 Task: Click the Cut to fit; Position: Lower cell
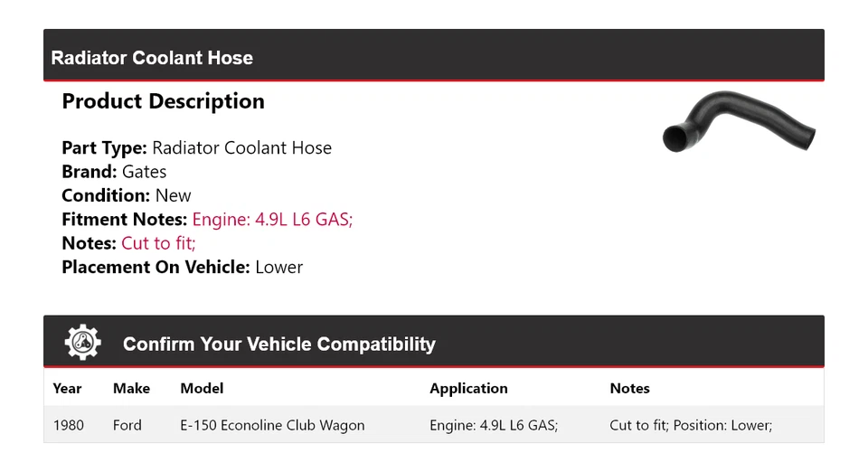point(691,425)
